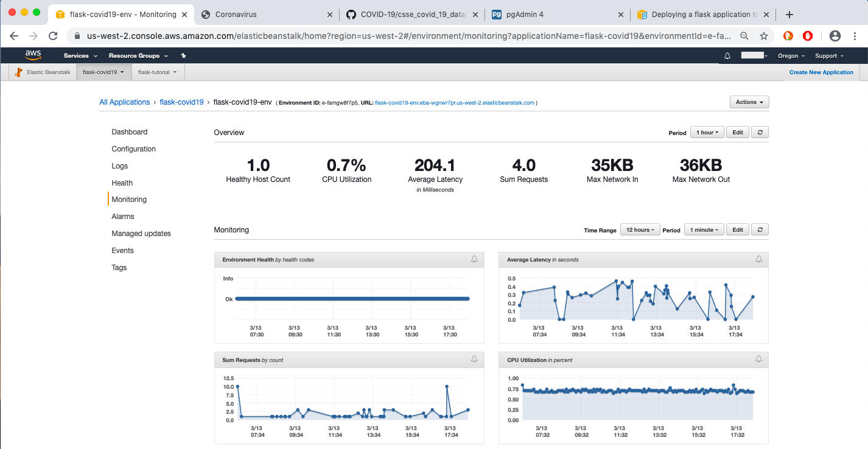Screen dimensions: 868x449
Task: View site info via the padlock icon
Action: tap(77, 36)
